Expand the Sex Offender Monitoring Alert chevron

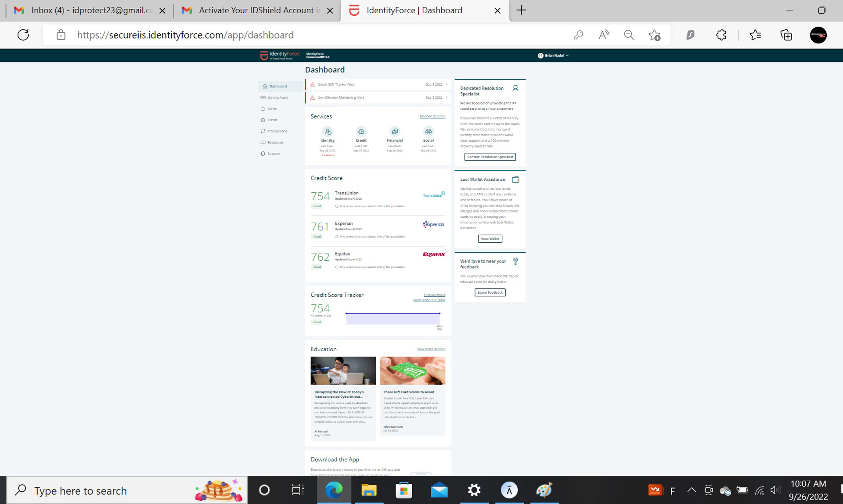447,97
